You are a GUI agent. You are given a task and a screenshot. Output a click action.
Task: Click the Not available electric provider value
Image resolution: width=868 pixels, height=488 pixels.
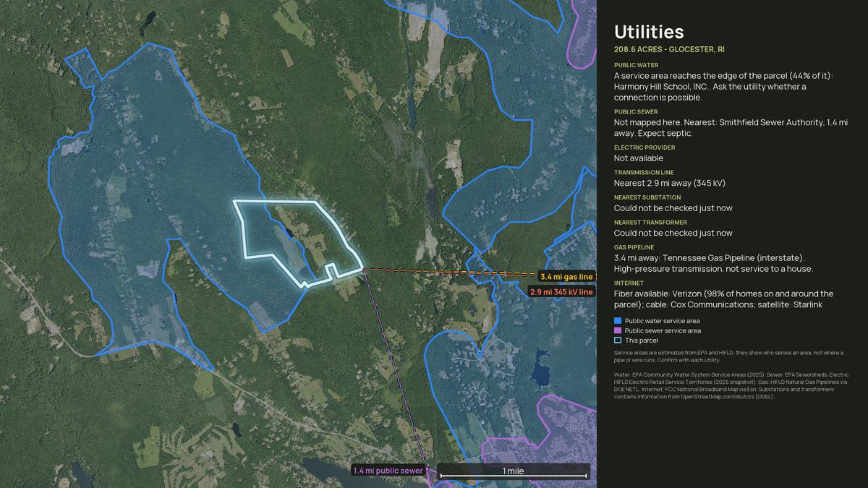tap(639, 158)
